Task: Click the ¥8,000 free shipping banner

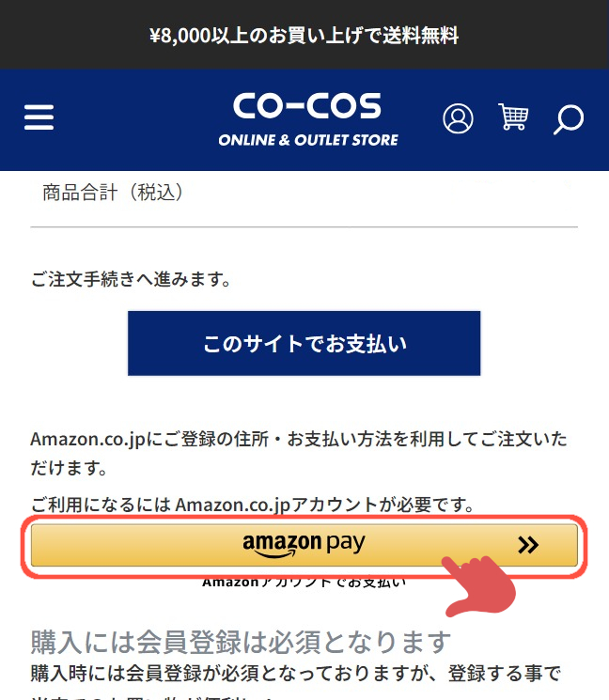Action: (304, 35)
